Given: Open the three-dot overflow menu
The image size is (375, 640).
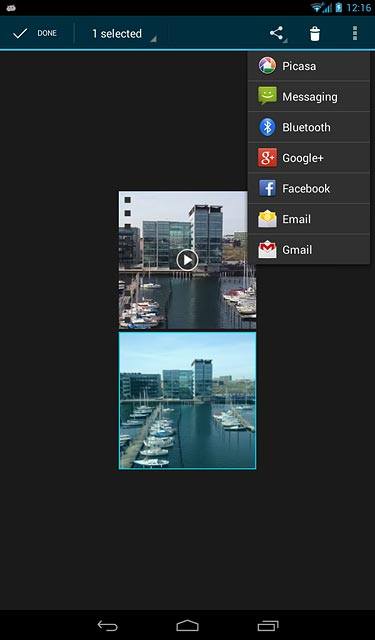Looking at the screenshot, I should 355,33.
